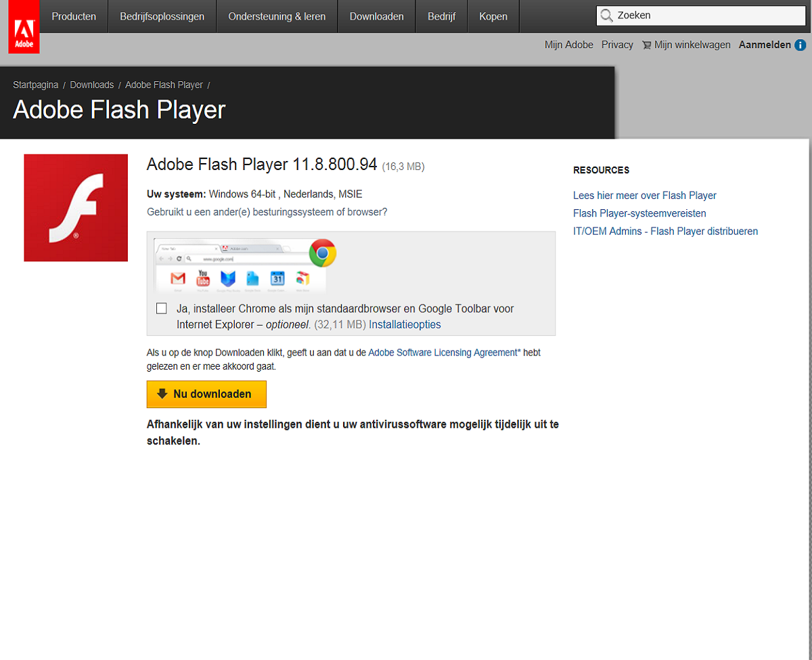This screenshot has width=812, height=660.
Task: Open the Producten menu
Action: tap(74, 16)
